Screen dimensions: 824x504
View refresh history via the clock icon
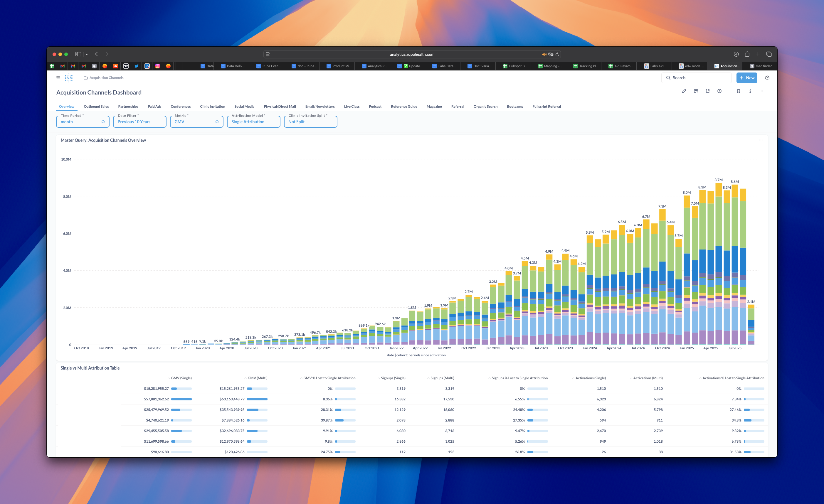click(x=719, y=91)
